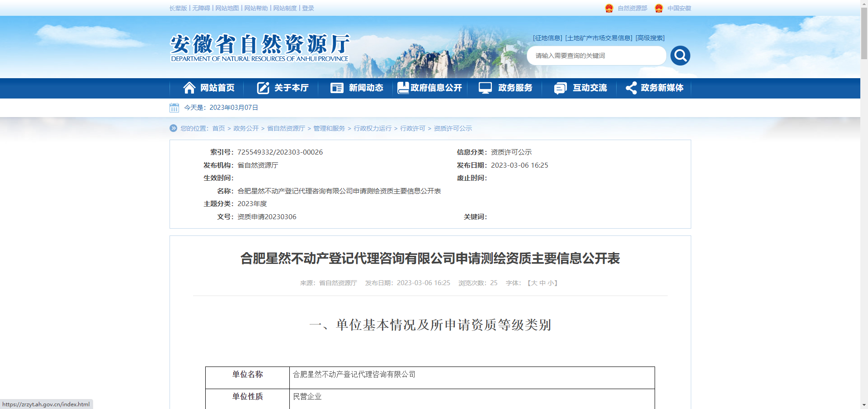This screenshot has height=409, width=868.
Task: Open the 政府信息公开 menu item
Action: (430, 88)
